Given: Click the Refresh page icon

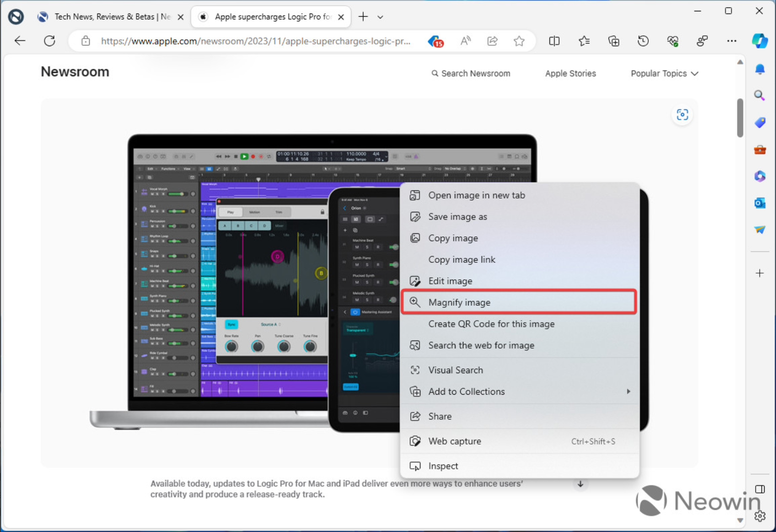Looking at the screenshot, I should 50,41.
